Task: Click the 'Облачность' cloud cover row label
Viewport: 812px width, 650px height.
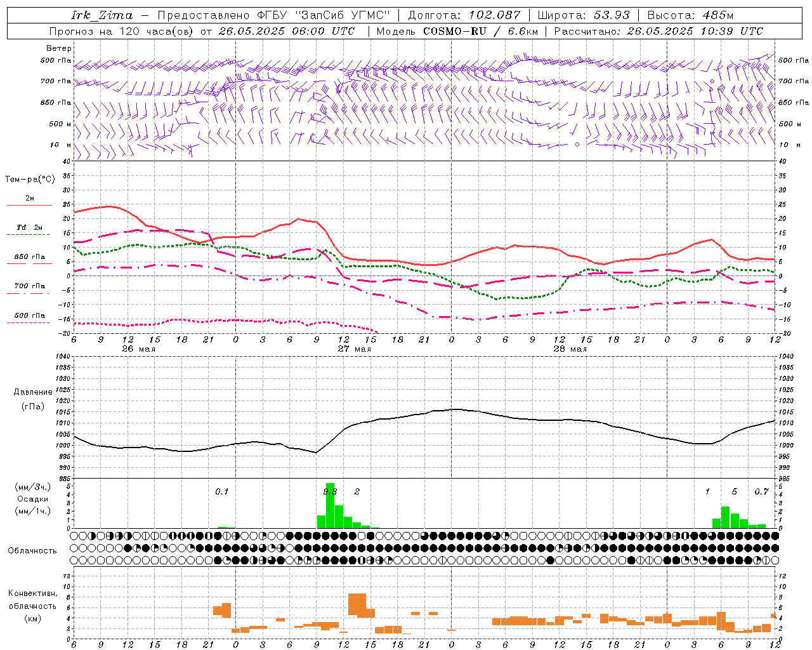Action: coord(32,551)
